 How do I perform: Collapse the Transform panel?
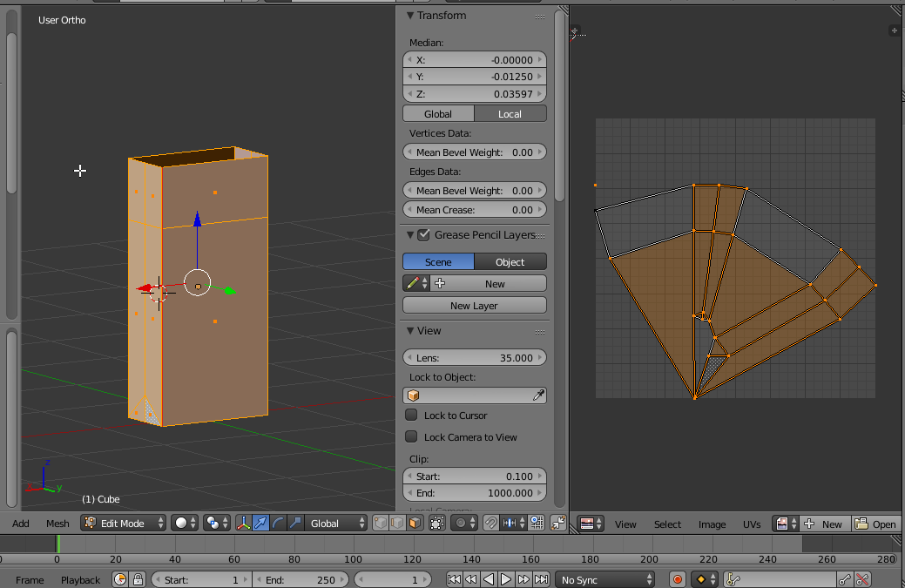[x=410, y=16]
